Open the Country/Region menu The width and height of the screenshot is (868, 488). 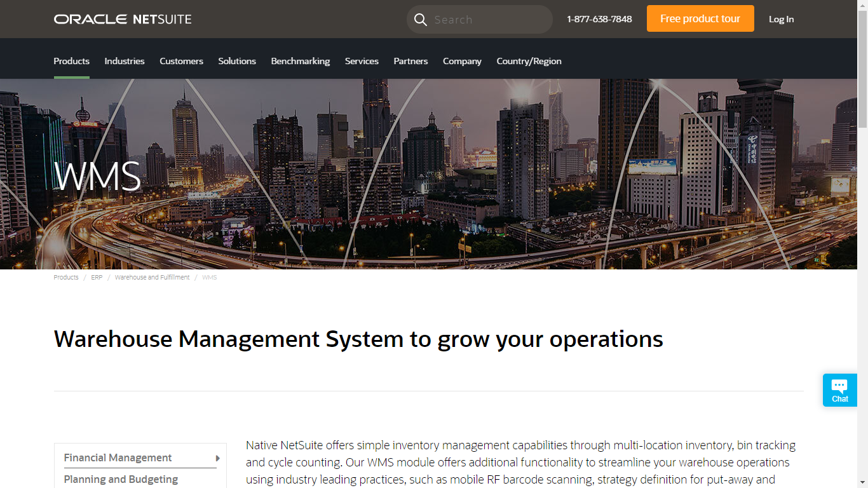529,61
